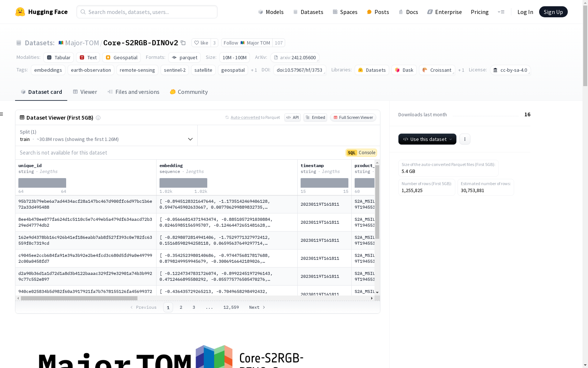Jump to page 12,559 of the viewer
This screenshot has height=368, width=588.
[x=231, y=307]
